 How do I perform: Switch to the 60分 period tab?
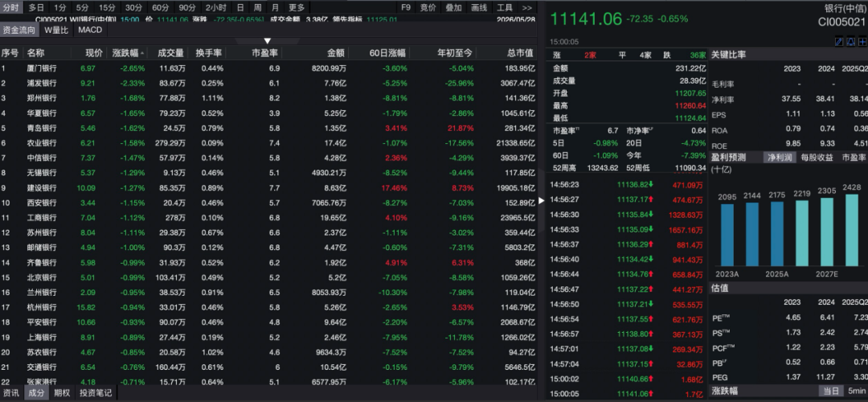161,8
